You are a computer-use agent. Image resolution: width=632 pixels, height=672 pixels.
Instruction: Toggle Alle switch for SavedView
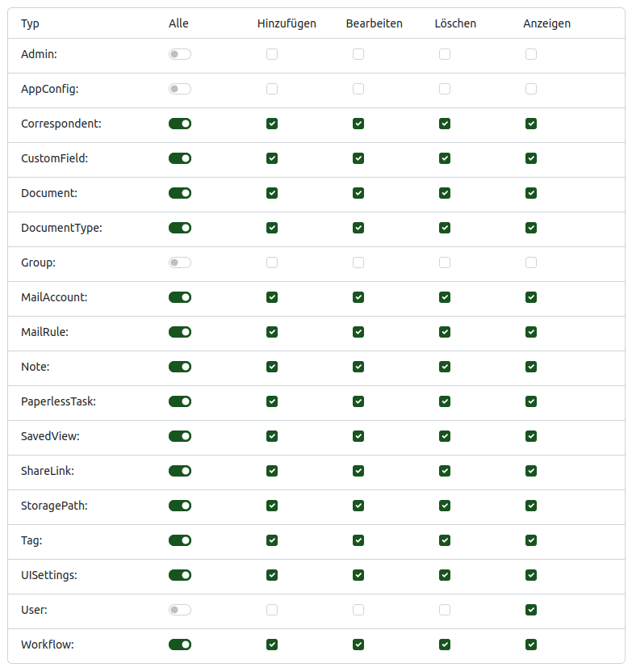(180, 436)
